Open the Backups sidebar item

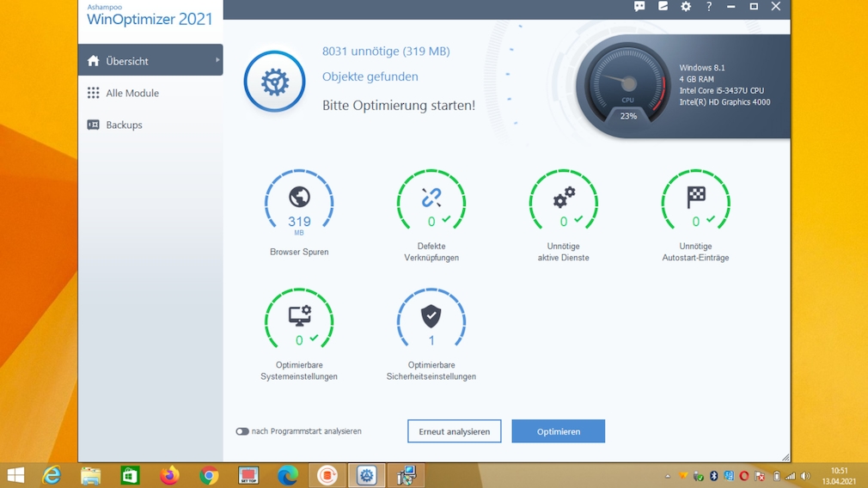(x=124, y=125)
